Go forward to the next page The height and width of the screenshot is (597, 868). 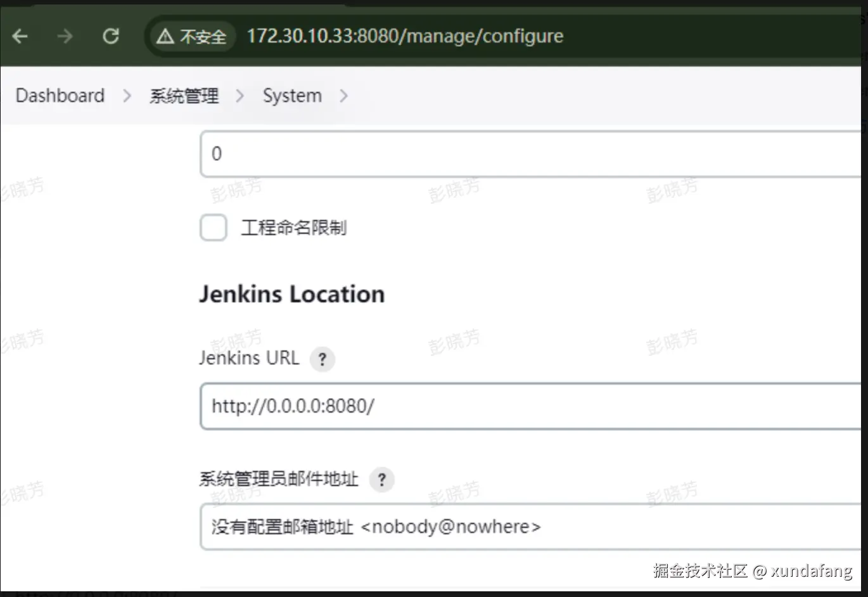(x=65, y=36)
